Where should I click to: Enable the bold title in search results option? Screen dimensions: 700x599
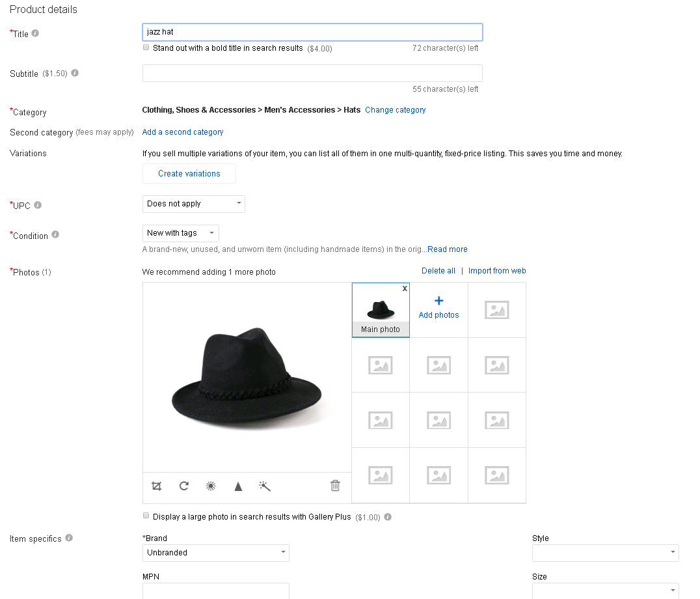[146, 48]
